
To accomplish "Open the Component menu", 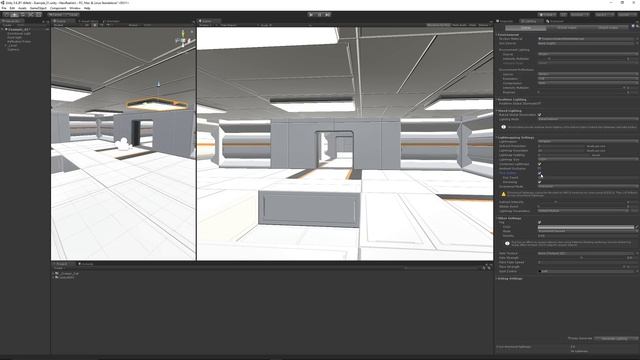I will (58, 8).
